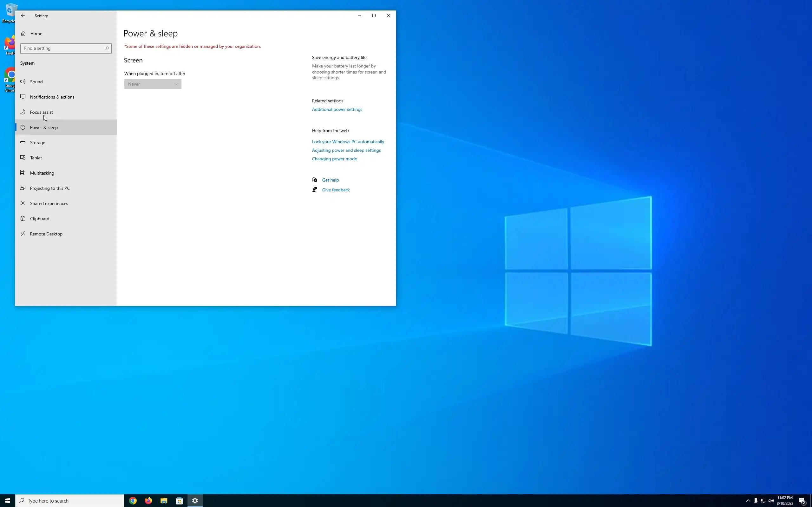Click the Home icon in sidebar
The height and width of the screenshot is (507, 812).
pyautogui.click(x=23, y=34)
